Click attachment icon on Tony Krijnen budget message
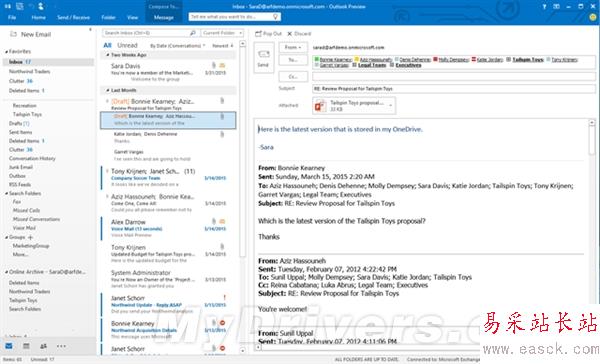600x364 pixels. click(x=222, y=246)
